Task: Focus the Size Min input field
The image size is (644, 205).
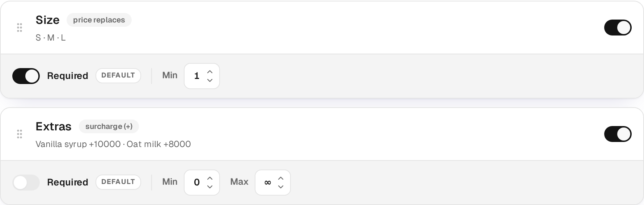Action: (202, 76)
